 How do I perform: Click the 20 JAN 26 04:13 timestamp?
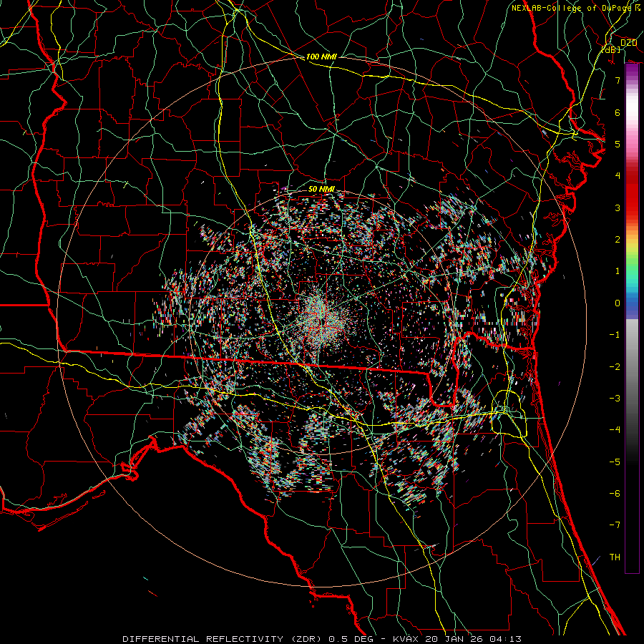pyautogui.click(x=473, y=639)
